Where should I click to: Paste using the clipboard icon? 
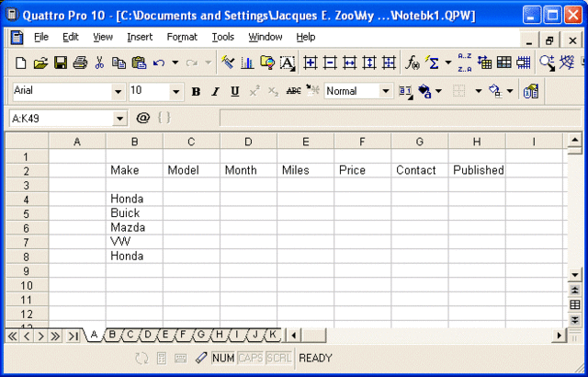click(139, 63)
